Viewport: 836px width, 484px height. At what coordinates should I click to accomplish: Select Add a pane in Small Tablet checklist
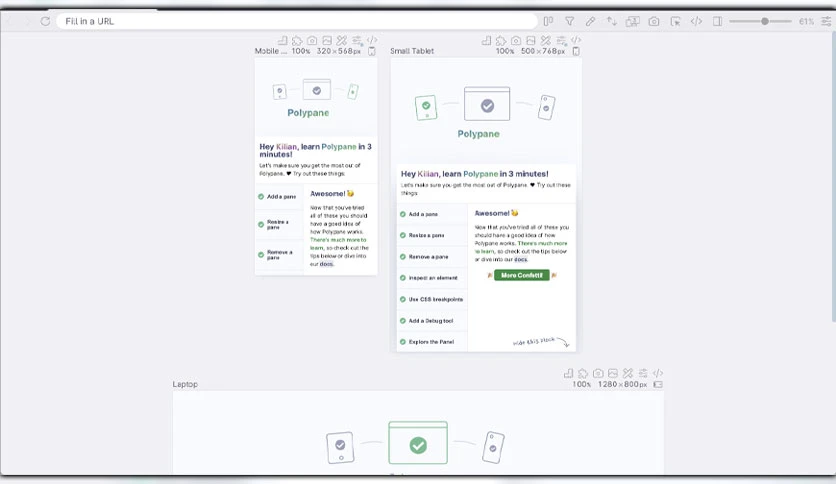[432, 214]
